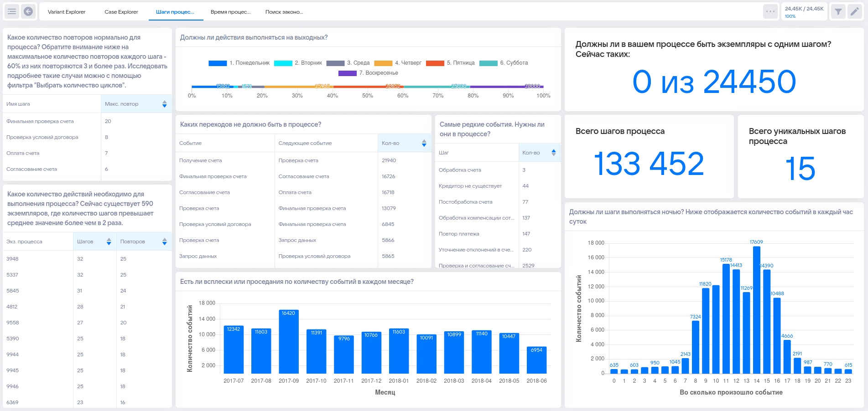Open the three-dots more options menu
The image size is (868, 411).
coord(770,11)
